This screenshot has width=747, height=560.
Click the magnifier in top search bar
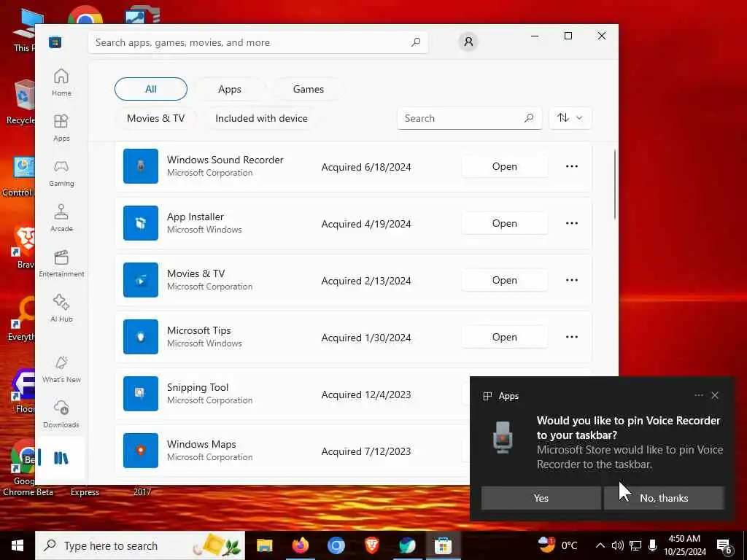coord(416,42)
